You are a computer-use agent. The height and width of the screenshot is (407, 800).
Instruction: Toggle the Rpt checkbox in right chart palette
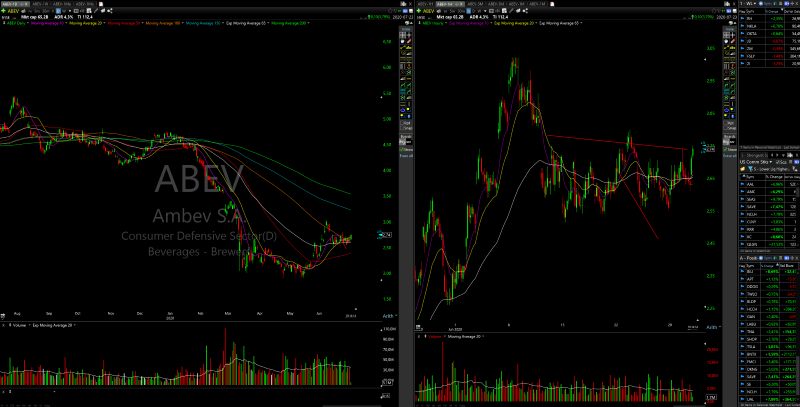[726, 123]
